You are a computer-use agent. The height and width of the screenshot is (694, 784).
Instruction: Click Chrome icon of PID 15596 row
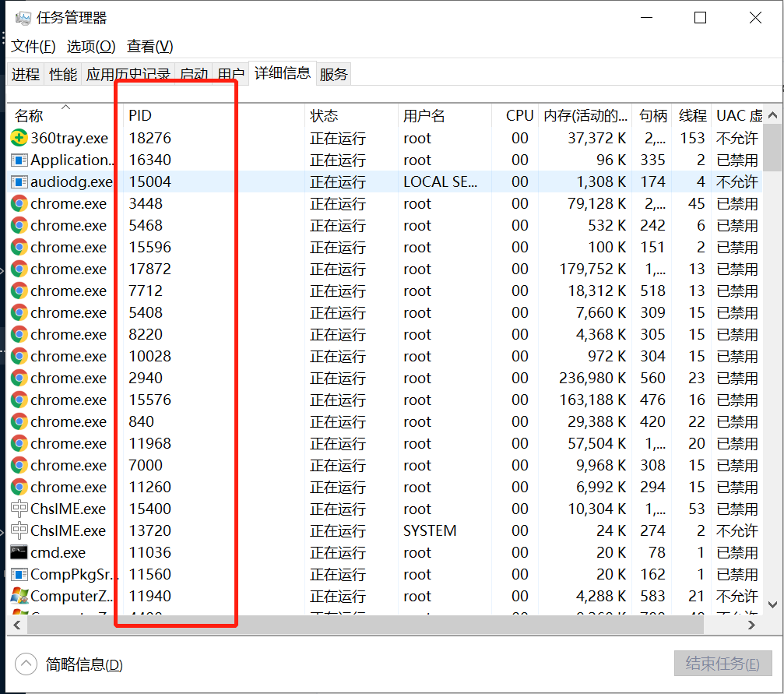(19, 247)
